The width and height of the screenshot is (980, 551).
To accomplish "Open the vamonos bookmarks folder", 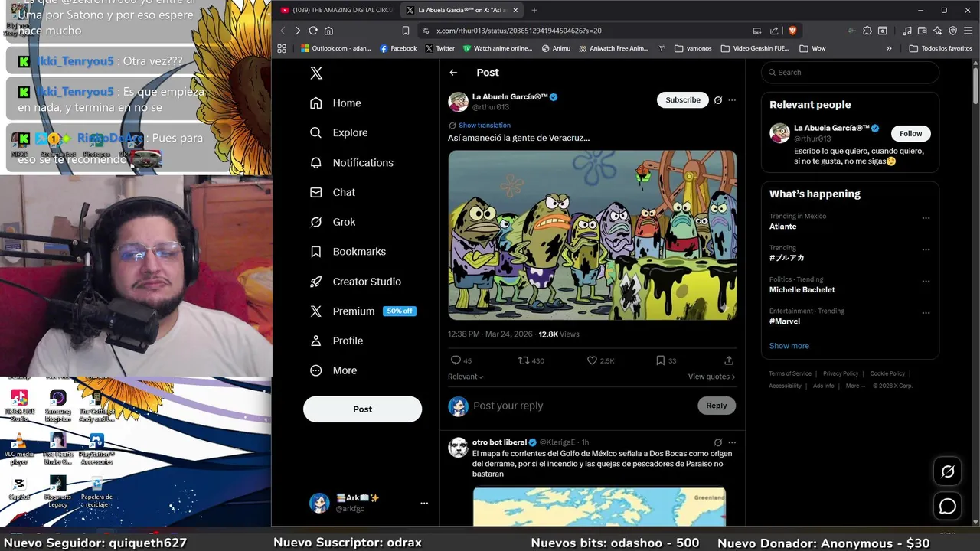I will click(693, 48).
